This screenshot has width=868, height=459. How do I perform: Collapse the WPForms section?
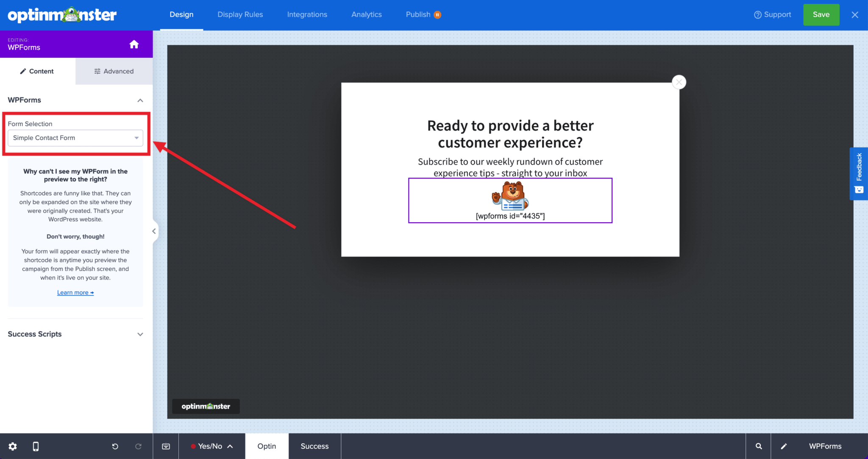(x=140, y=100)
